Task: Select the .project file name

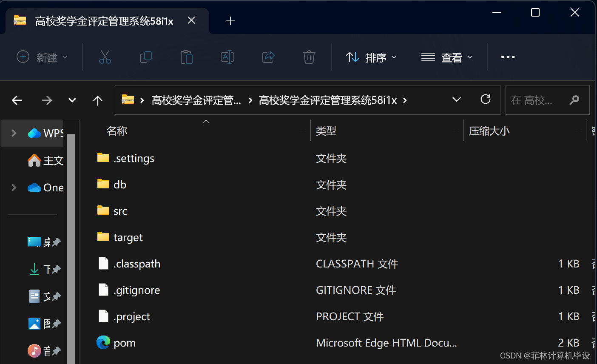Action: tap(132, 316)
